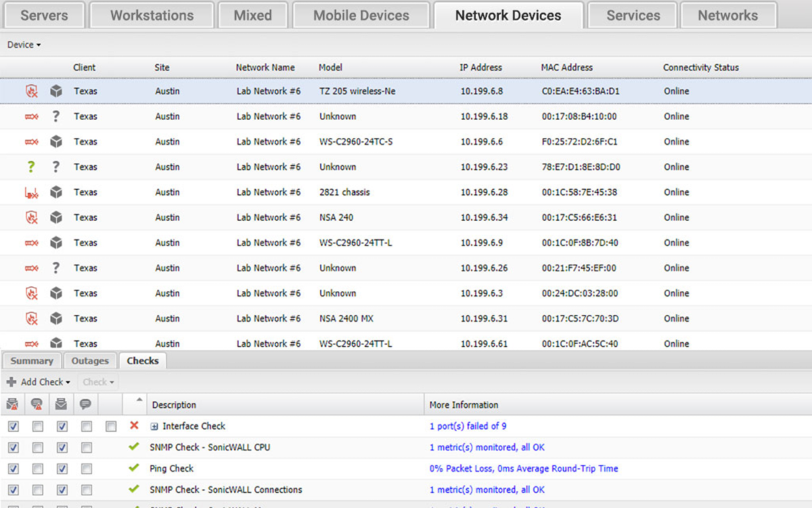Open the '0% Packet Loss' Ping Check link
Image resolution: width=812 pixels, height=508 pixels.
(x=524, y=468)
